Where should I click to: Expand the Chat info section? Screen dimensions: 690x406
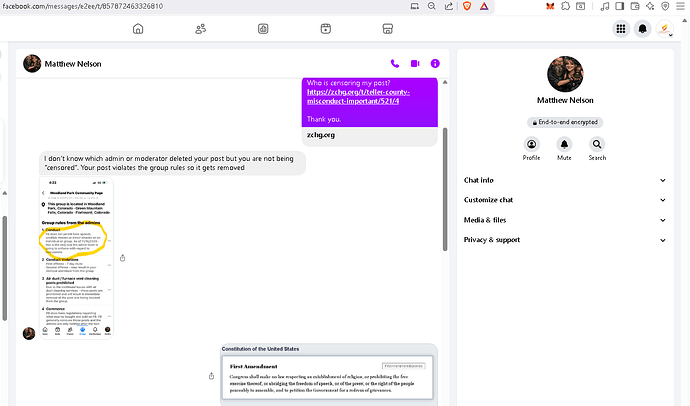[565, 180]
